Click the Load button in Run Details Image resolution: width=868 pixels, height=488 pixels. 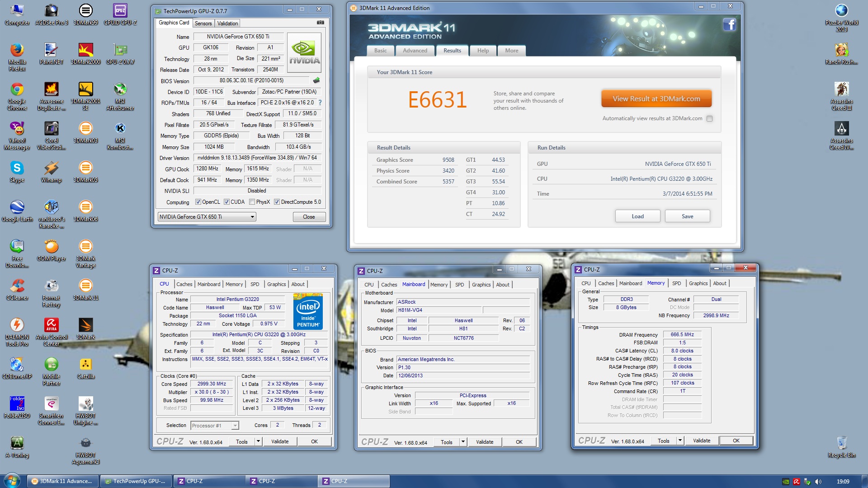[x=637, y=216]
